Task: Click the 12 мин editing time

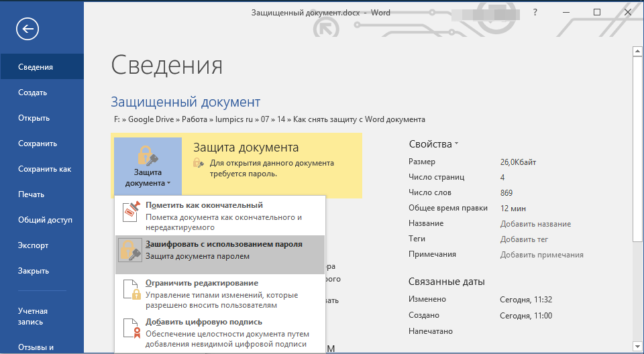Action: point(513,209)
